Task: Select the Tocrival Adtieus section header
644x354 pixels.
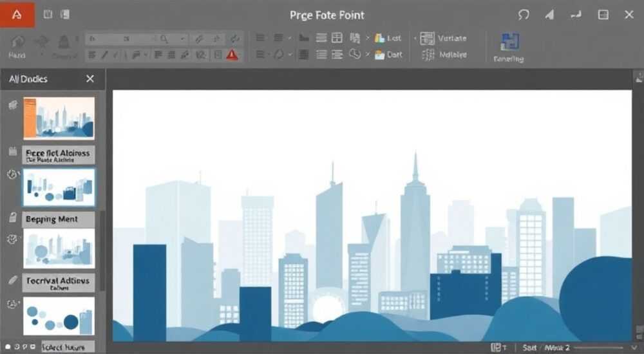Action: point(59,283)
